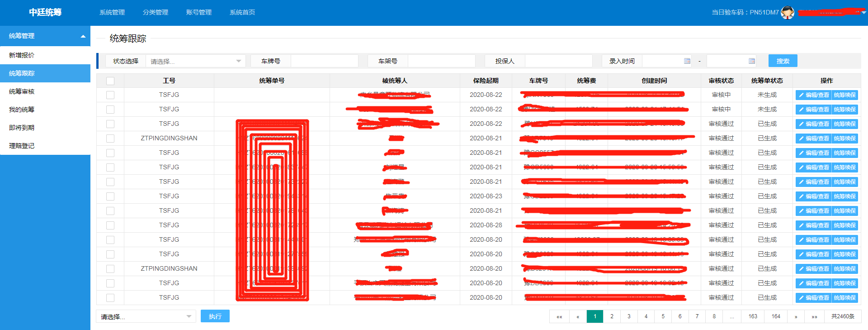Select 统筹审核 in the sidebar

click(22, 91)
